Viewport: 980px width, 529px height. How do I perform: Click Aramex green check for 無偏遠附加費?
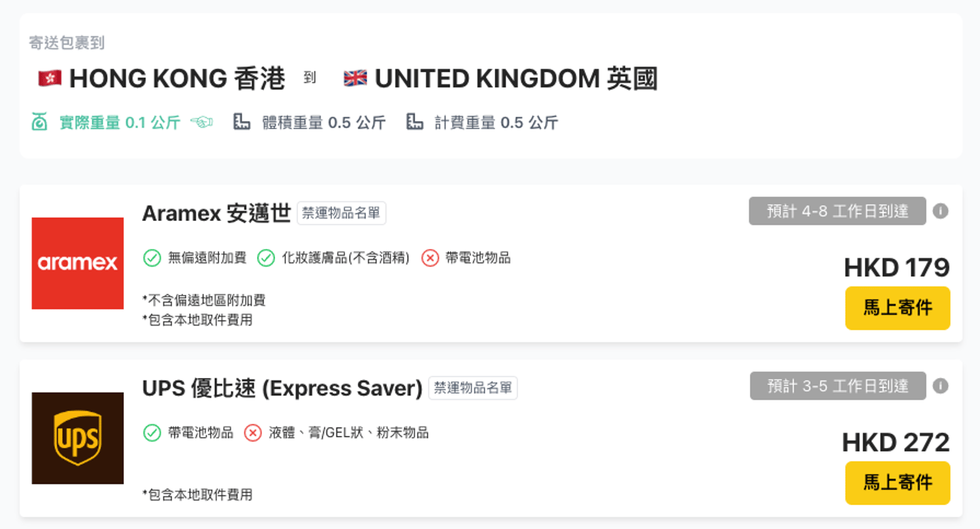(x=152, y=258)
